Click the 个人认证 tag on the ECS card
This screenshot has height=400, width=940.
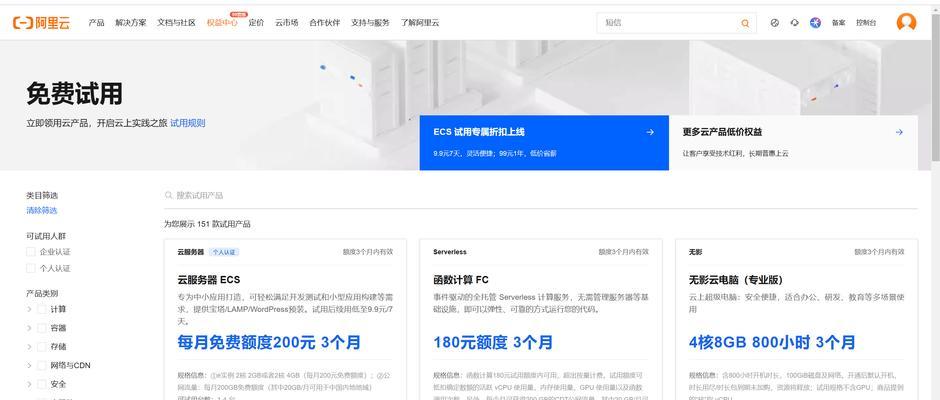tap(224, 252)
